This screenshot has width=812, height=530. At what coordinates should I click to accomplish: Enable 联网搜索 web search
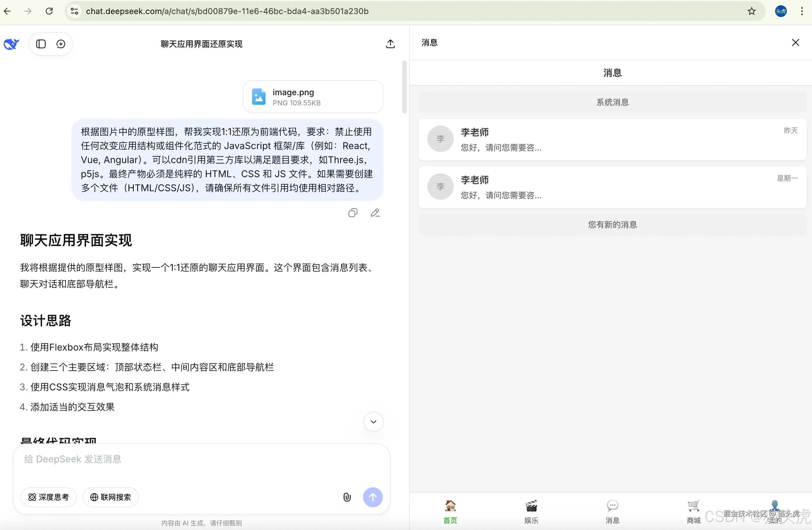click(110, 497)
